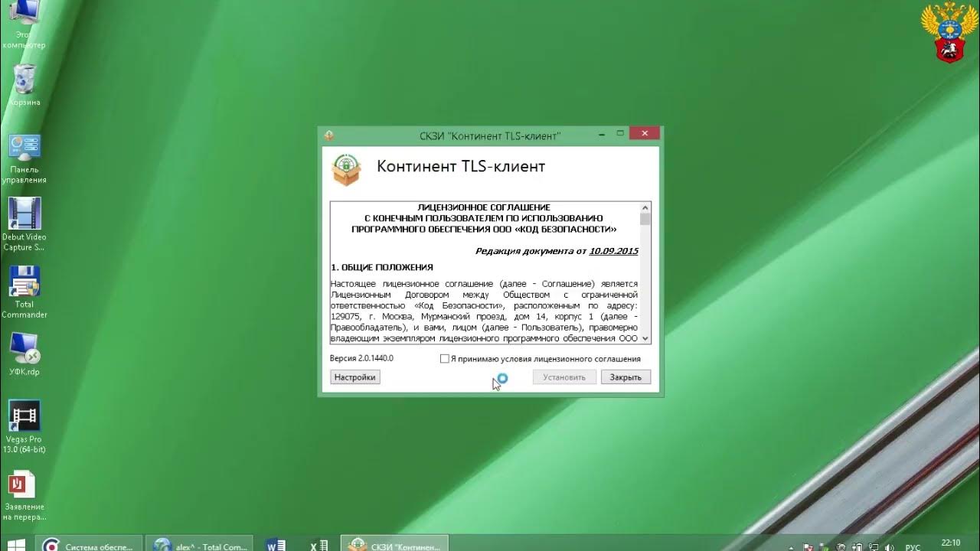Viewport: 980px width, 551px height.
Task: Click the license text scrollbar up arrow
Action: (645, 207)
